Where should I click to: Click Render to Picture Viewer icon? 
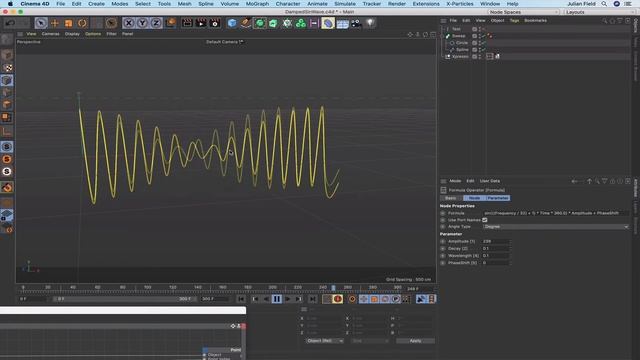201,23
